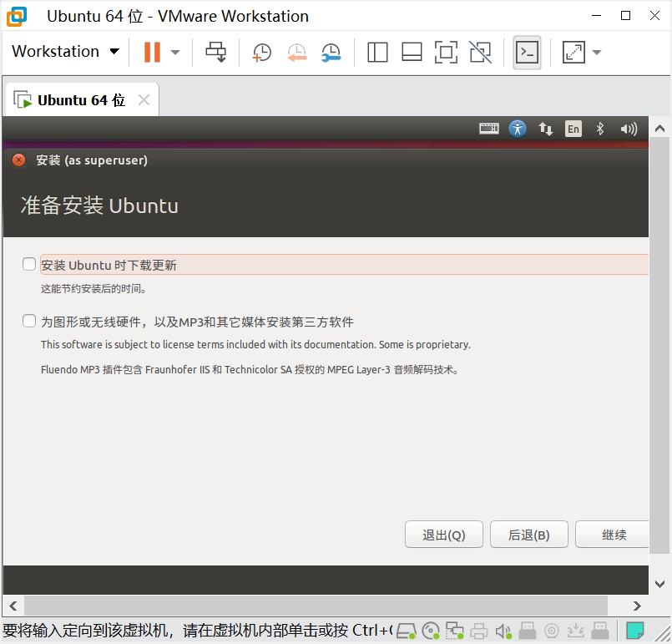
Task: Enter full screen mode
Action: pyautogui.click(x=446, y=53)
